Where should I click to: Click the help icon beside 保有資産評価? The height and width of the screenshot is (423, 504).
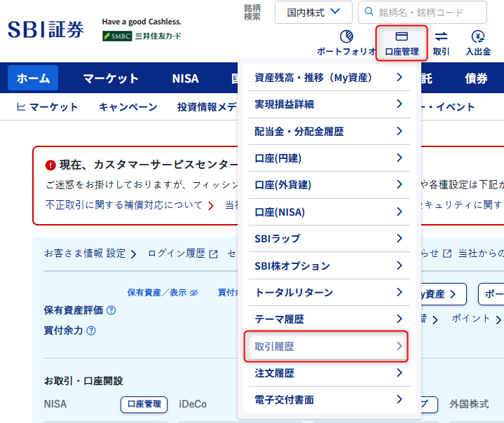111,310
